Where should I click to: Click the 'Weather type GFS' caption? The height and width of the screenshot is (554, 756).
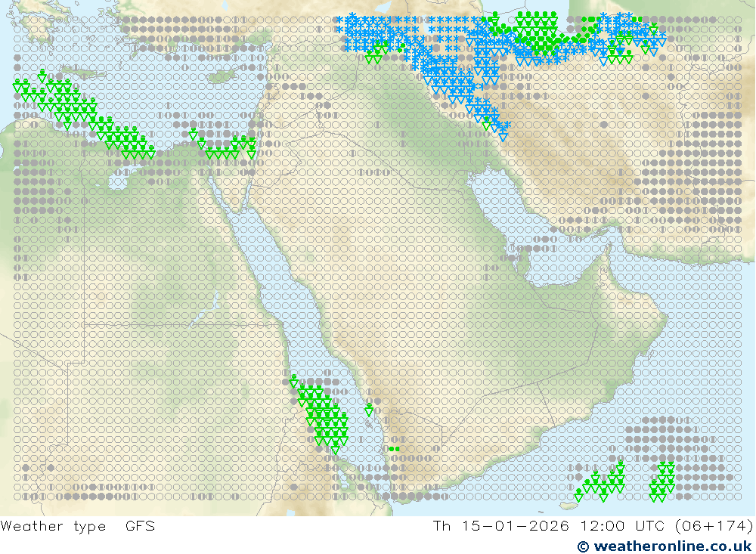[78, 526]
